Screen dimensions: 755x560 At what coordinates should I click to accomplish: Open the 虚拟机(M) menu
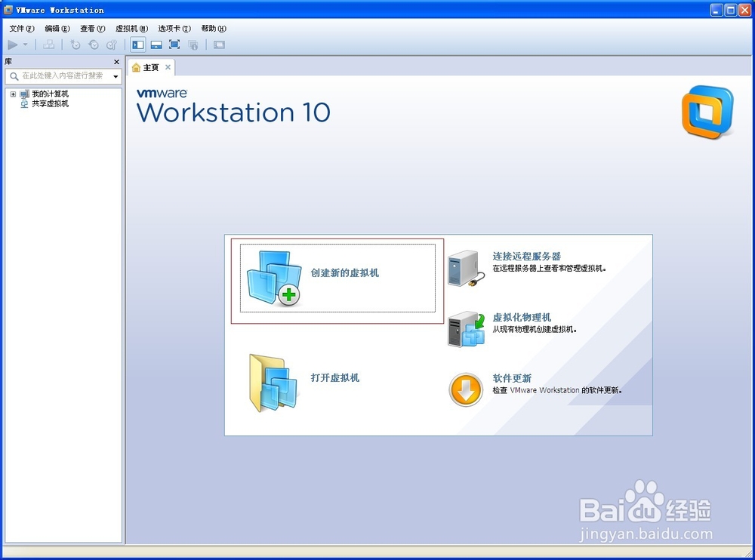click(x=131, y=29)
